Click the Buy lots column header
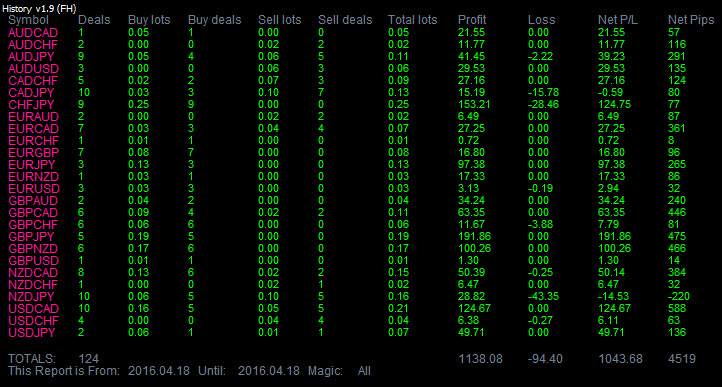This screenshot has width=722, height=387. (149, 20)
